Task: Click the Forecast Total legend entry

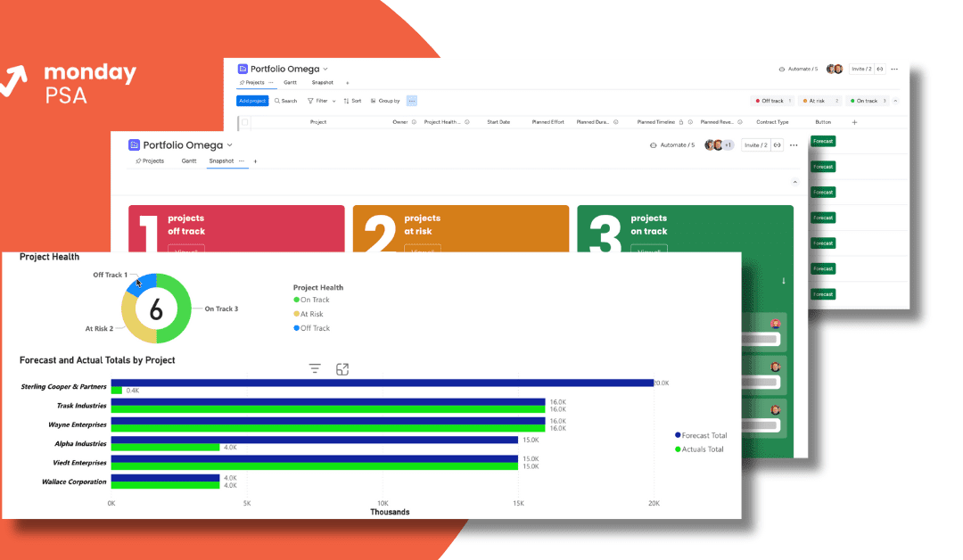Action: [701, 435]
